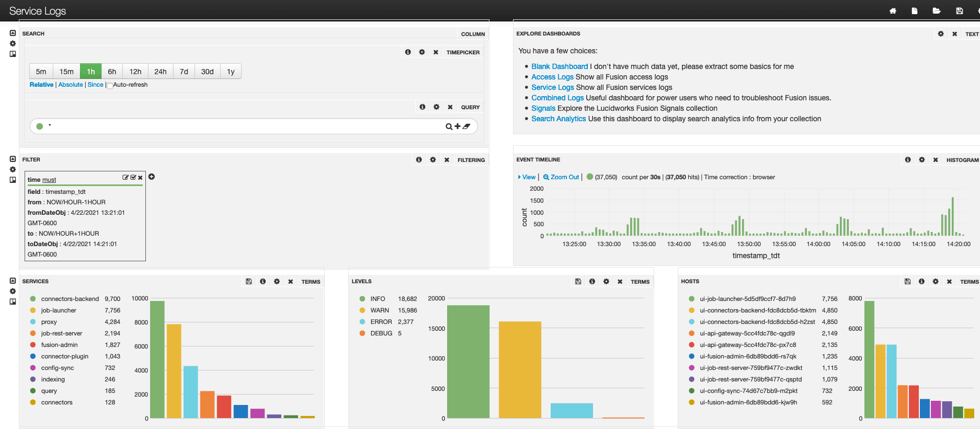The image size is (980, 429).
Task: Select the 1y time range
Action: click(231, 72)
